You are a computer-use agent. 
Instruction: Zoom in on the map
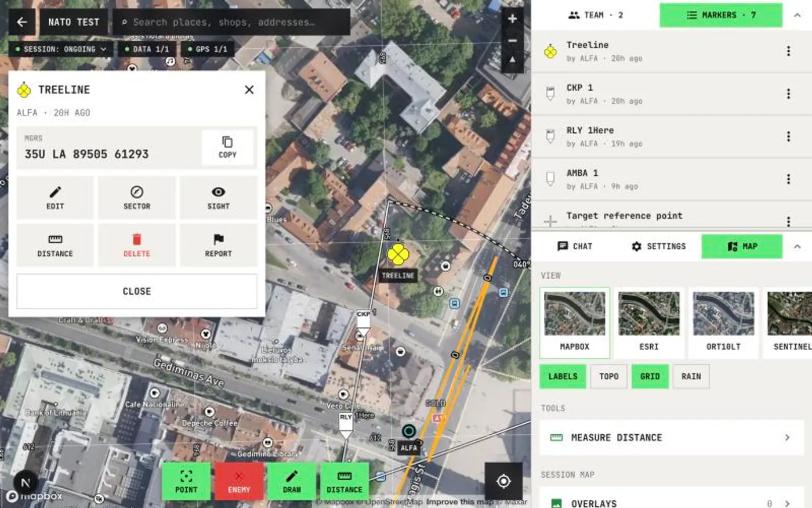512,19
